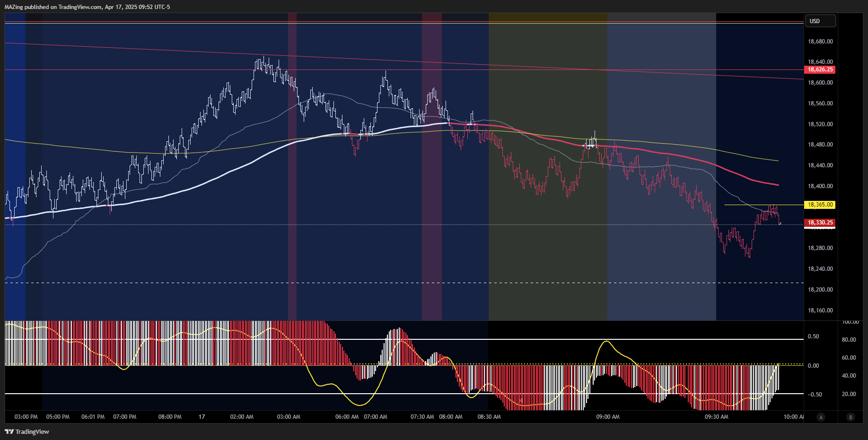Screen dimensions: 868x440
Task: Click the 18,400.00 price axis label
Action: [820, 186]
